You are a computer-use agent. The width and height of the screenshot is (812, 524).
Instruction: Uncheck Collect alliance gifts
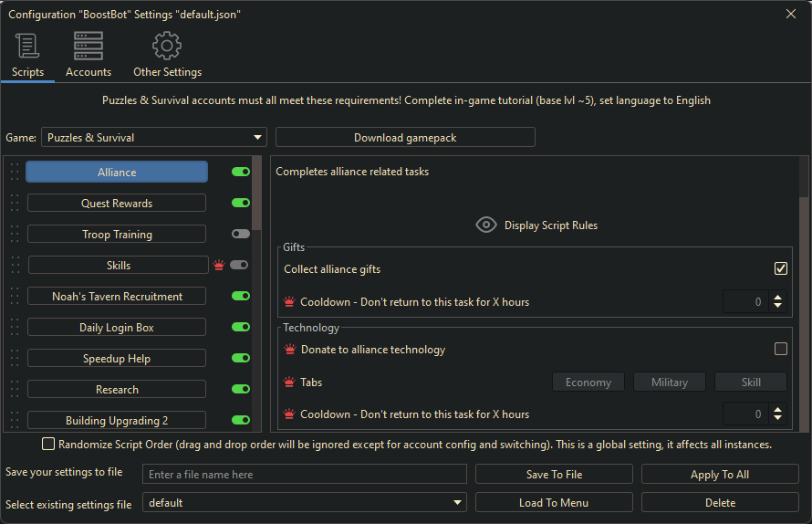(x=780, y=268)
